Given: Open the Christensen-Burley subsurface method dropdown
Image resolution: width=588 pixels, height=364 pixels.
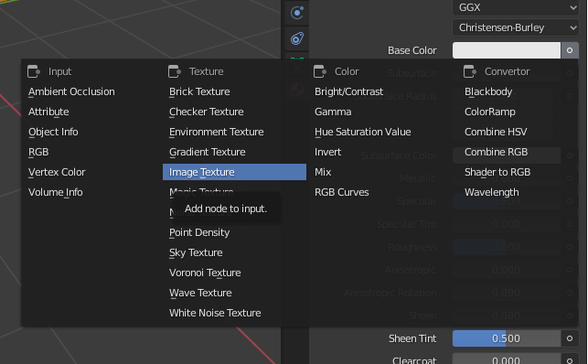Looking at the screenshot, I should coord(516,27).
